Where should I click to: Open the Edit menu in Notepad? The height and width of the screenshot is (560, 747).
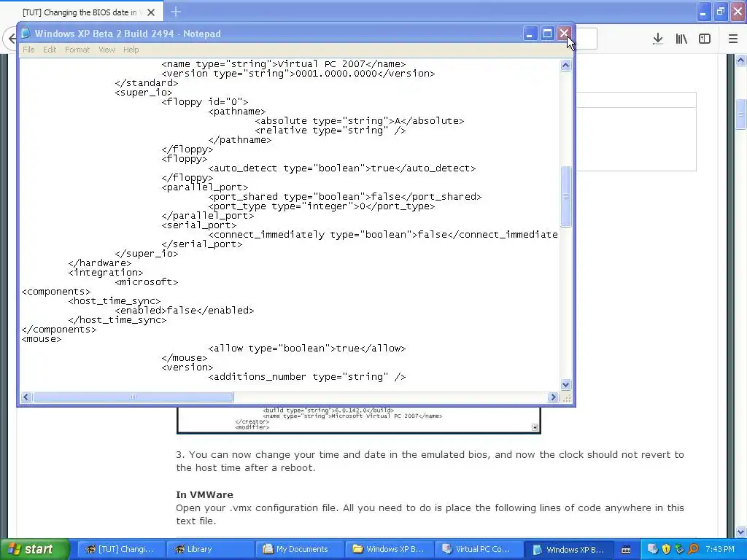pos(50,50)
